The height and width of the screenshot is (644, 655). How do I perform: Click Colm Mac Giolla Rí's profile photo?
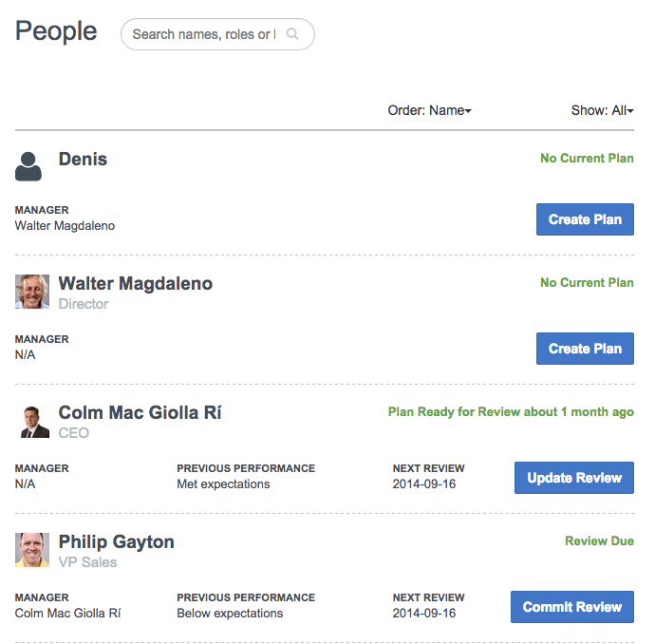coord(32,421)
